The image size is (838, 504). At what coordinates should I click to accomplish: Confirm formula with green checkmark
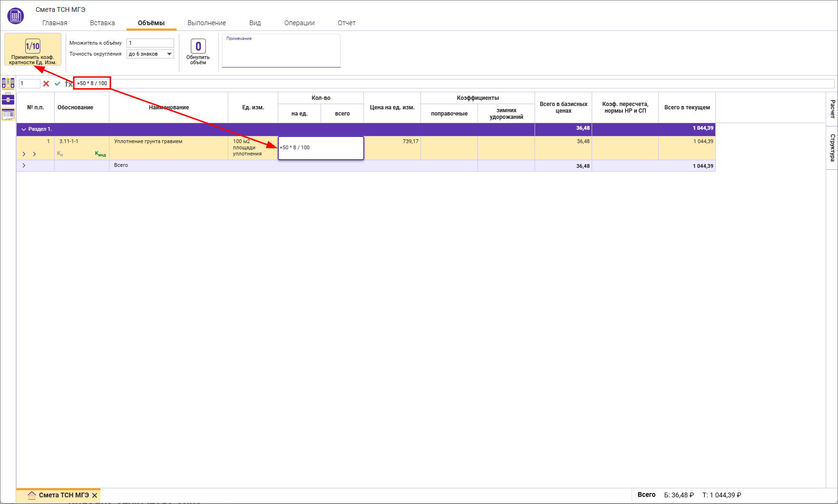(x=58, y=84)
